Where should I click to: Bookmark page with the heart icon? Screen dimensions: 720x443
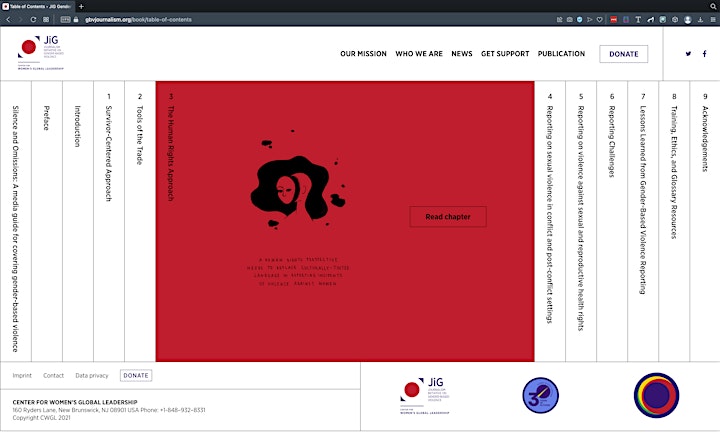[600, 20]
